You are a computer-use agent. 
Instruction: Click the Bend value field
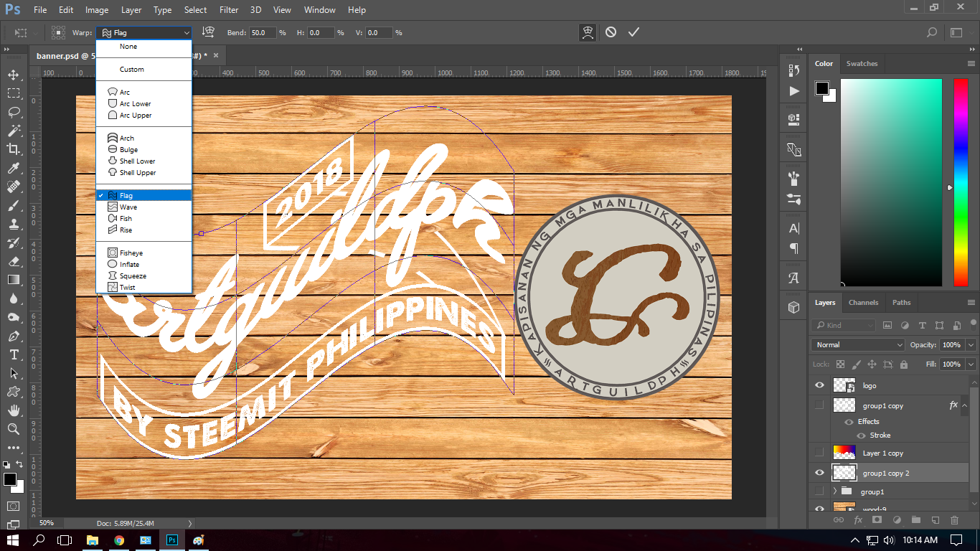tap(263, 33)
